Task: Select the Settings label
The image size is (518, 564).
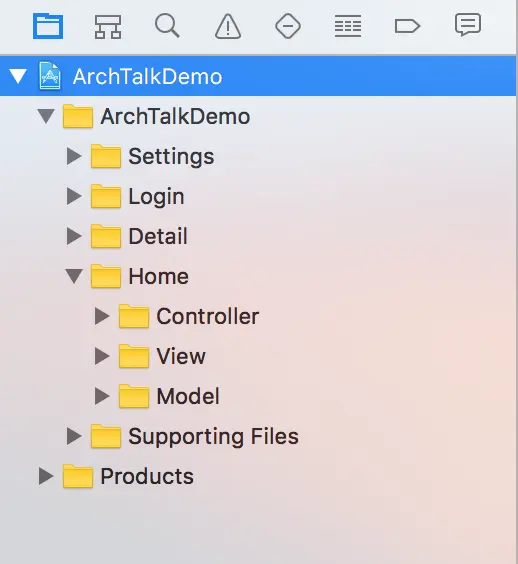Action: 171,157
